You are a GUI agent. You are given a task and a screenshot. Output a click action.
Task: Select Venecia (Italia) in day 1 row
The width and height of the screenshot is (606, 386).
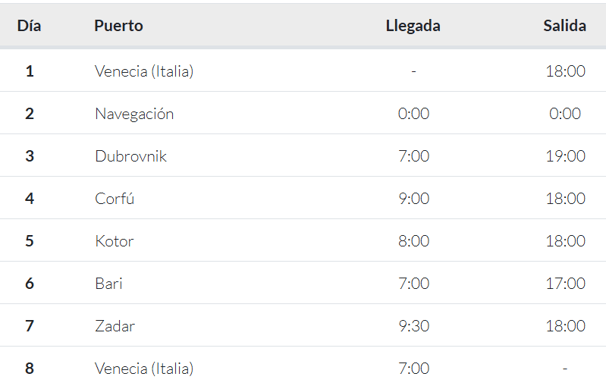pos(144,71)
